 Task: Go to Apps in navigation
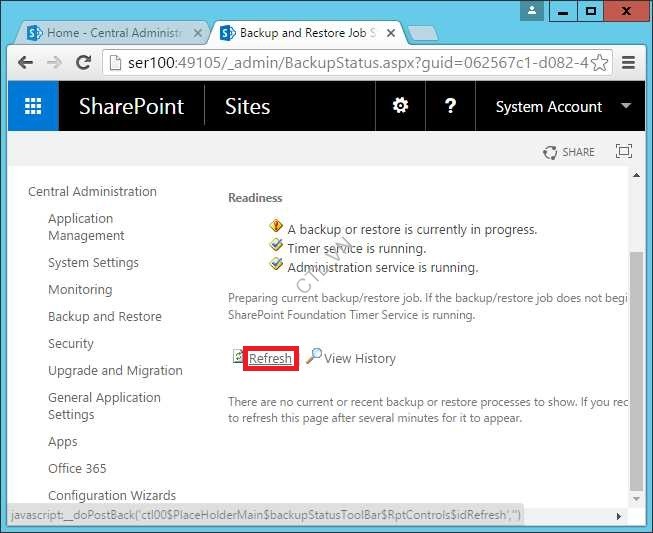pos(63,442)
